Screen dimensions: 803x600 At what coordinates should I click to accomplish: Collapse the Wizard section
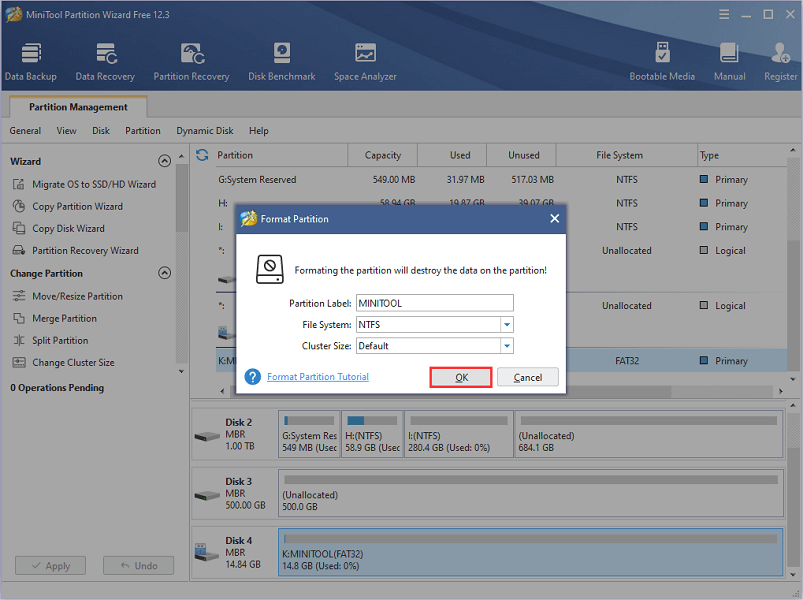tap(164, 161)
